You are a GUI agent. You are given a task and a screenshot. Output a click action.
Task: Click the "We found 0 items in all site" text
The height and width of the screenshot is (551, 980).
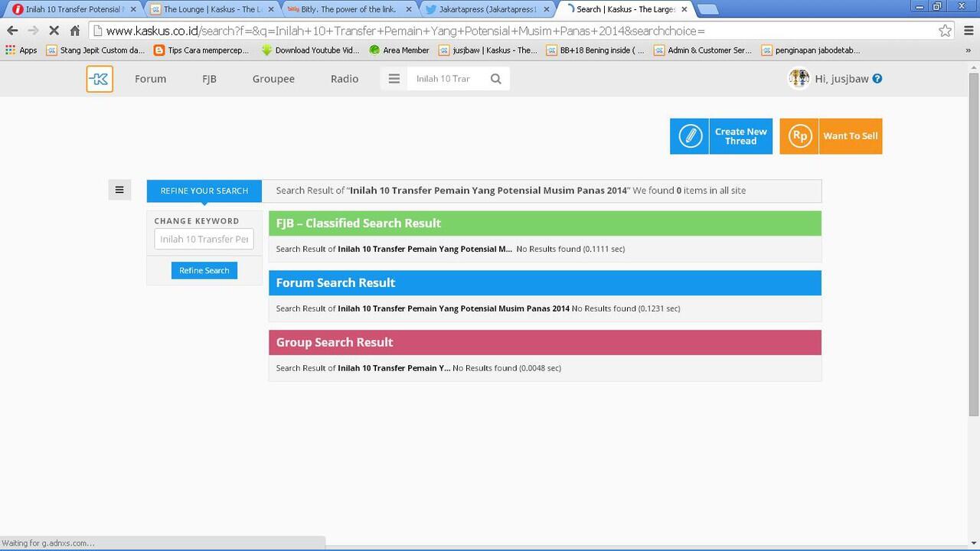pyautogui.click(x=689, y=191)
